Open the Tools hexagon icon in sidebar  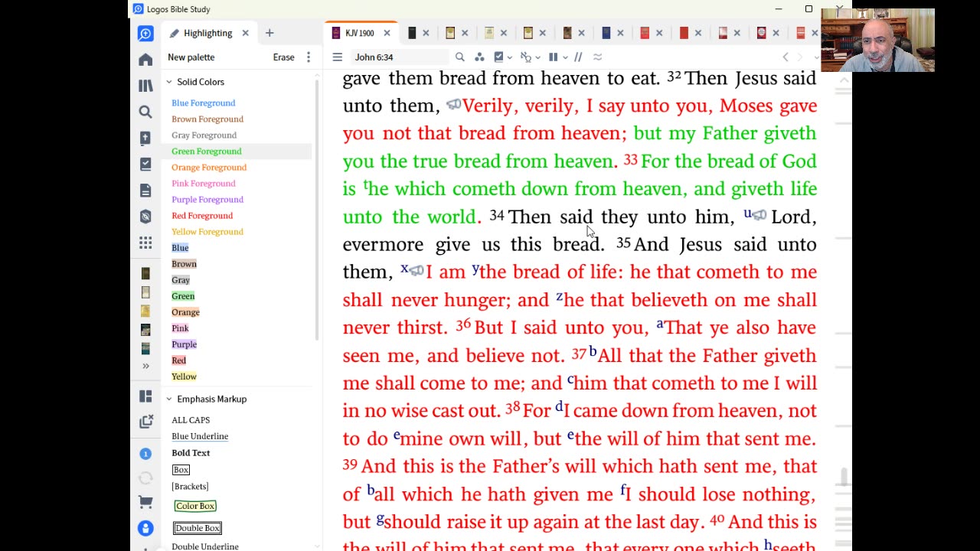pos(145,216)
